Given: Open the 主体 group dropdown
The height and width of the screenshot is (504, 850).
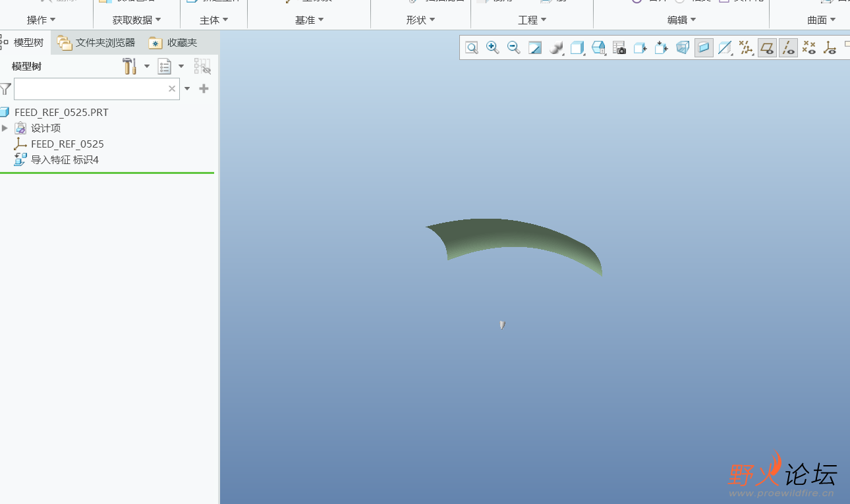Looking at the screenshot, I should point(214,20).
